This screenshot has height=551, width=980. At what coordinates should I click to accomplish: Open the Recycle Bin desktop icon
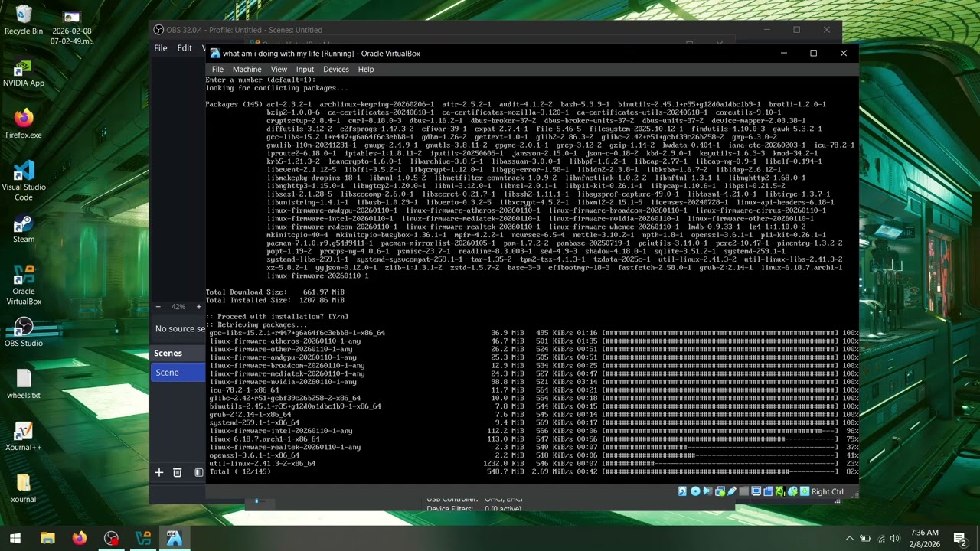pyautogui.click(x=24, y=21)
